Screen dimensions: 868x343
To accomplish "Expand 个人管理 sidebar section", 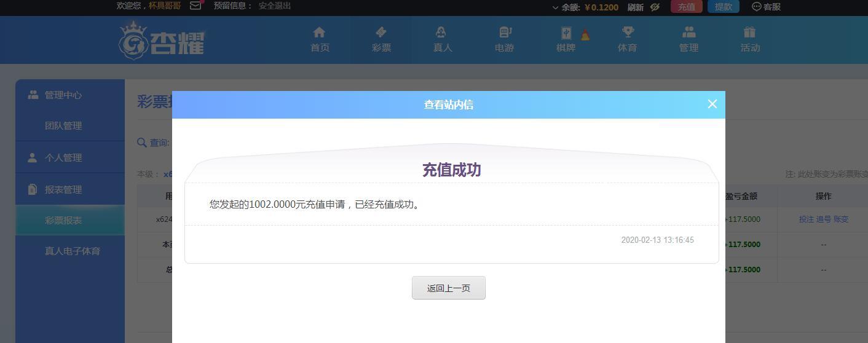I will (x=63, y=158).
